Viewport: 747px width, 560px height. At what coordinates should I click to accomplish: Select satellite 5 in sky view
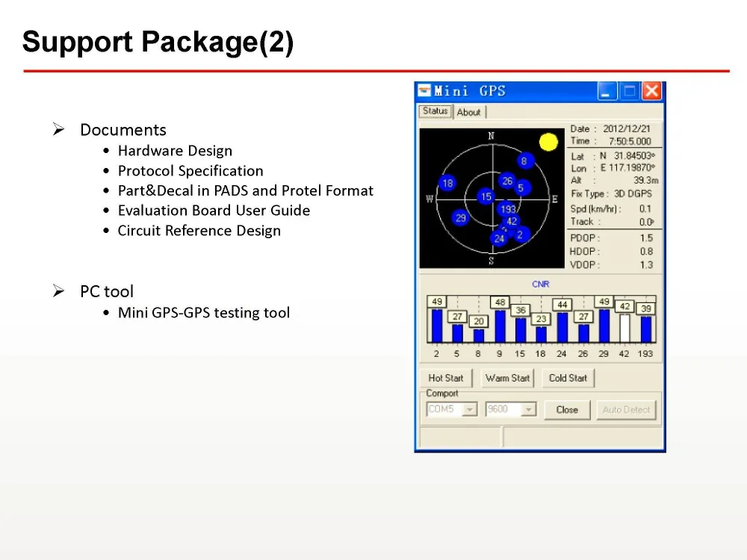pos(521,187)
